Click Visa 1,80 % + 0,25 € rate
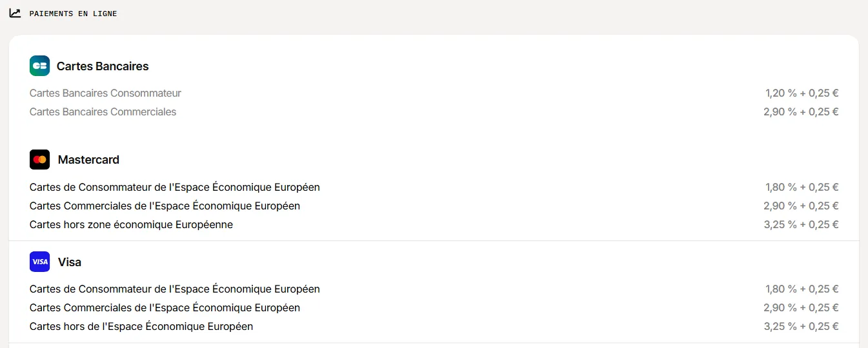Image resolution: width=868 pixels, height=348 pixels. (x=802, y=289)
